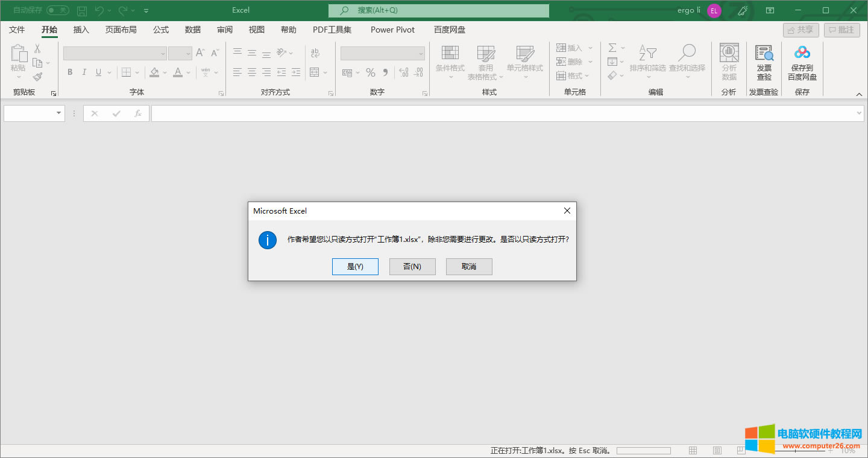Toggle italic formatting
Viewport: 868px width, 458px height.
pos(83,72)
